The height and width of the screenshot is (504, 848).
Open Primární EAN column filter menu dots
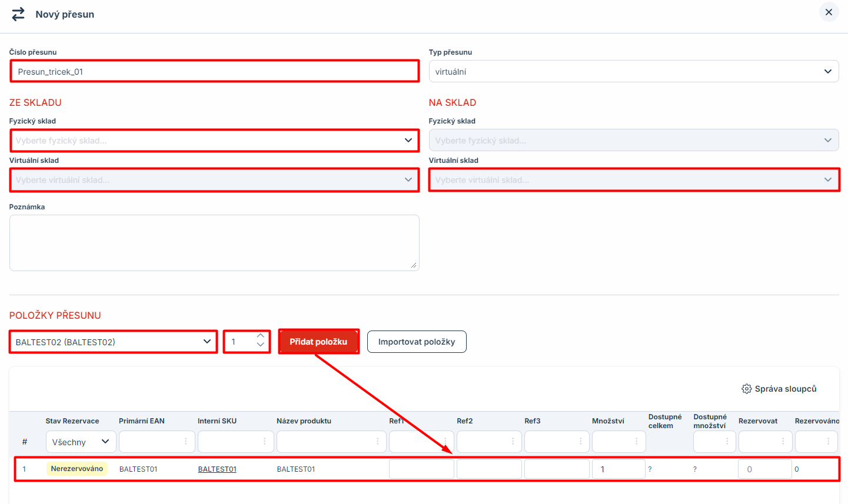186,442
